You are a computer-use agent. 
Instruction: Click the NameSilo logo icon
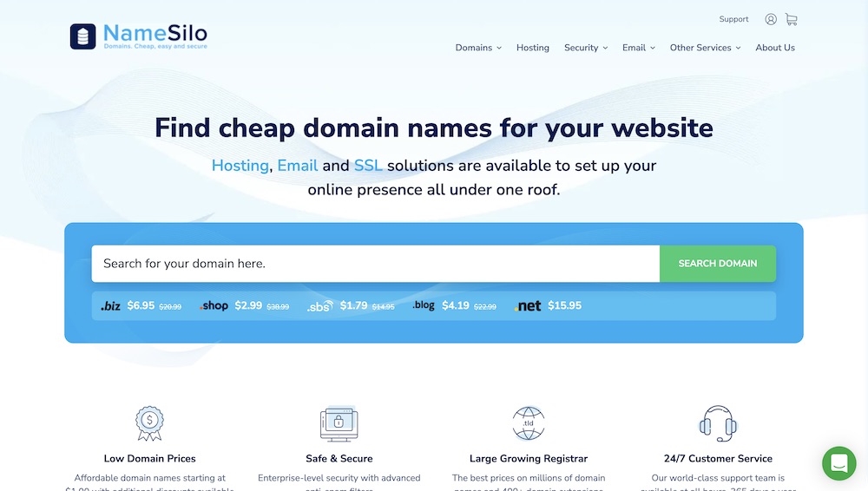click(x=83, y=36)
